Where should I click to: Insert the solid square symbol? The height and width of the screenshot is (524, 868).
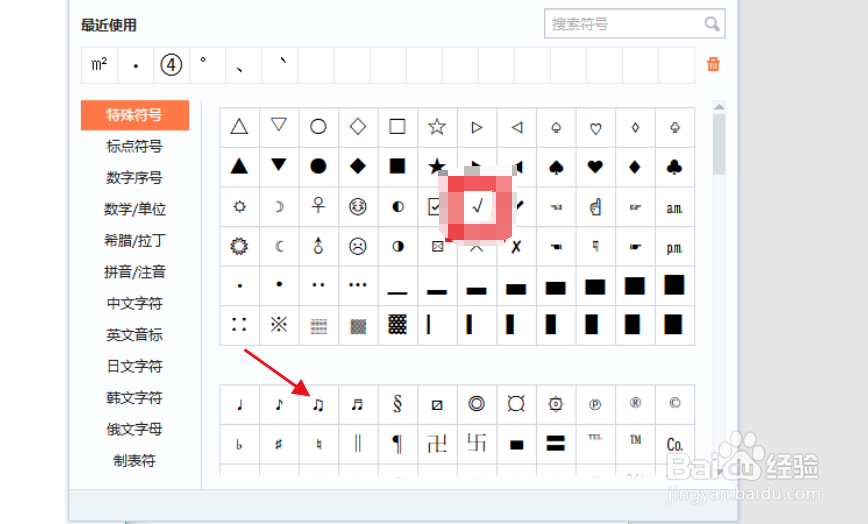(x=397, y=167)
